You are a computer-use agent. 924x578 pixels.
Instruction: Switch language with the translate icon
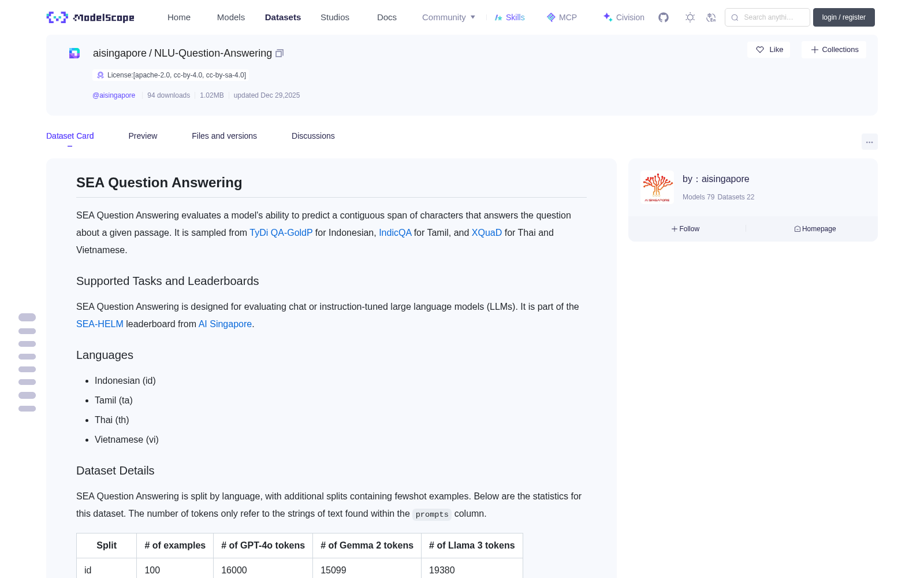(711, 17)
